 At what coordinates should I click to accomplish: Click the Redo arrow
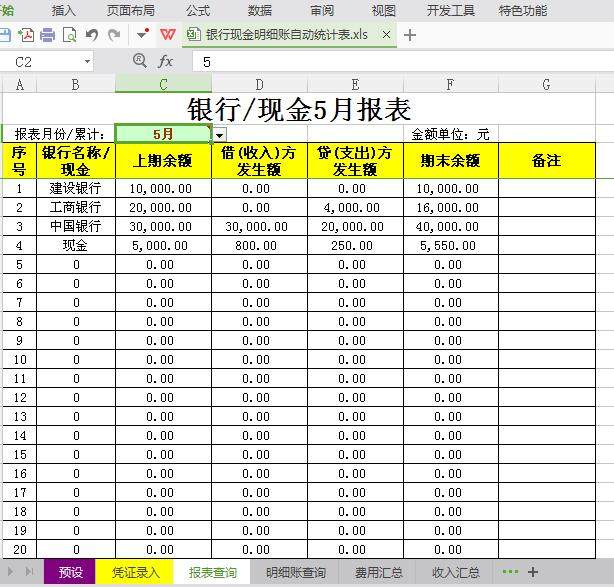coord(114,35)
